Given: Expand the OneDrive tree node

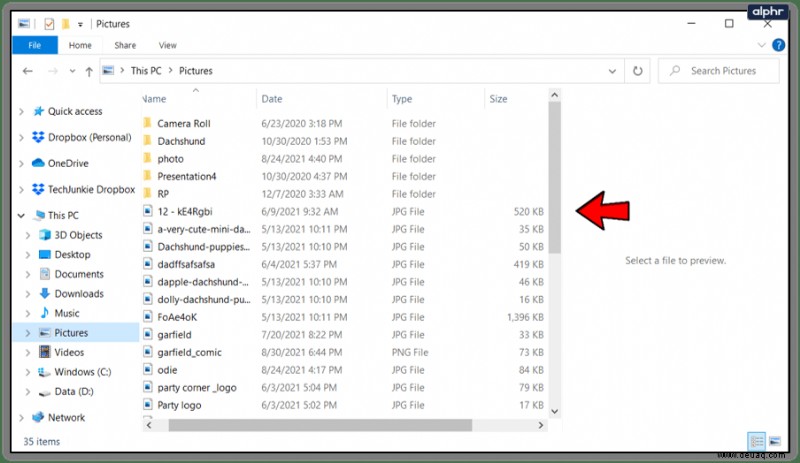Looking at the screenshot, I should point(21,163).
